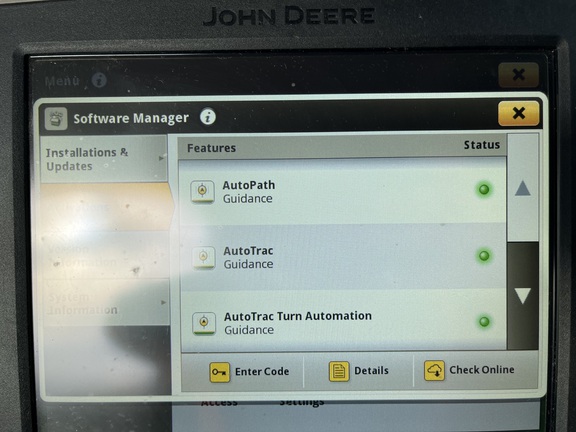Click the info icon next to Menu
576x432 pixels.
pyautogui.click(x=99, y=80)
